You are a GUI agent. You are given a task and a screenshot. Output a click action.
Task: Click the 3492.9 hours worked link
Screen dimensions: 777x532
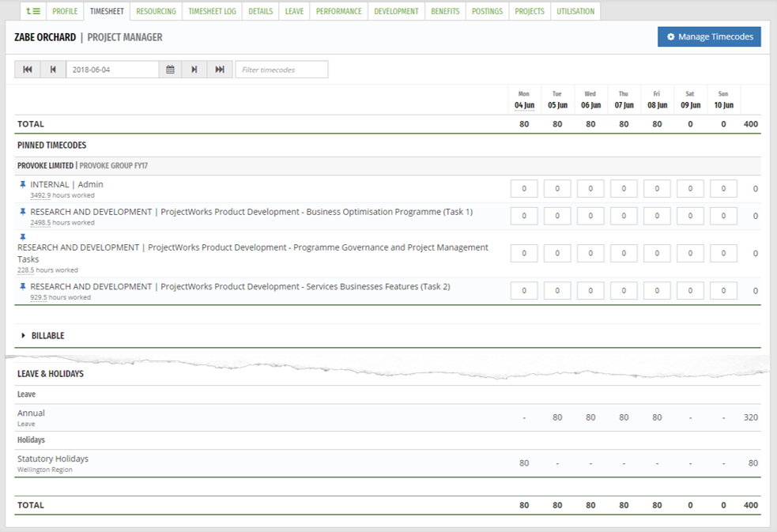pyautogui.click(x=62, y=195)
